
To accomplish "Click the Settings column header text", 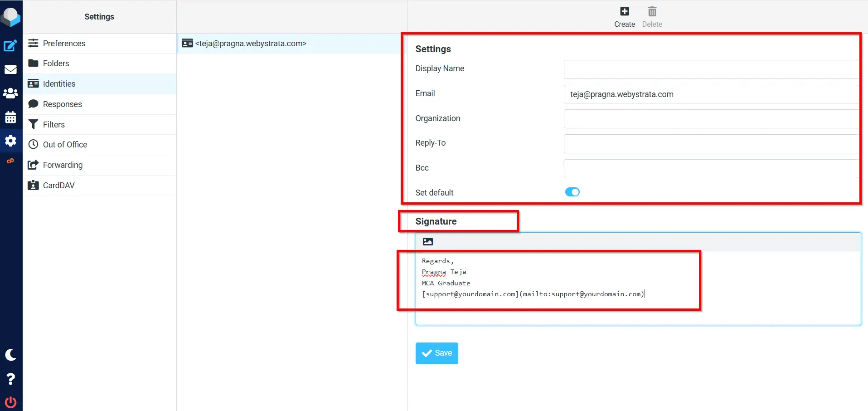I will coord(99,17).
